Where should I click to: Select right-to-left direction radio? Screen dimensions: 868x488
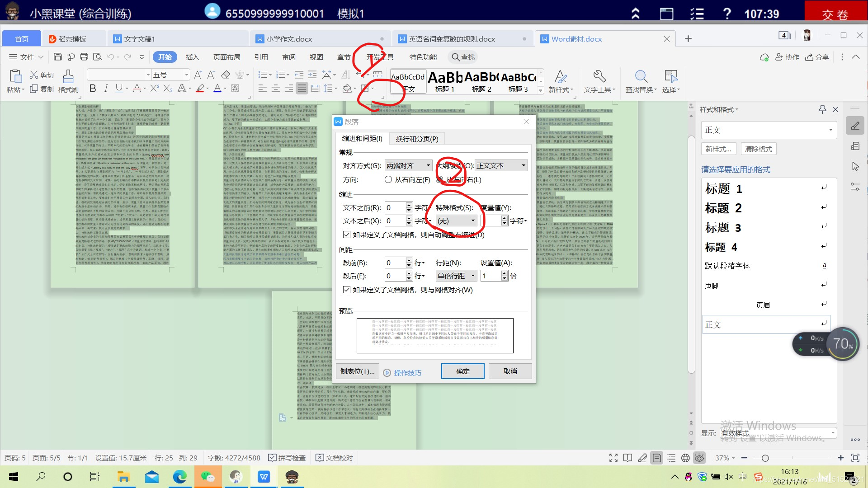click(388, 179)
